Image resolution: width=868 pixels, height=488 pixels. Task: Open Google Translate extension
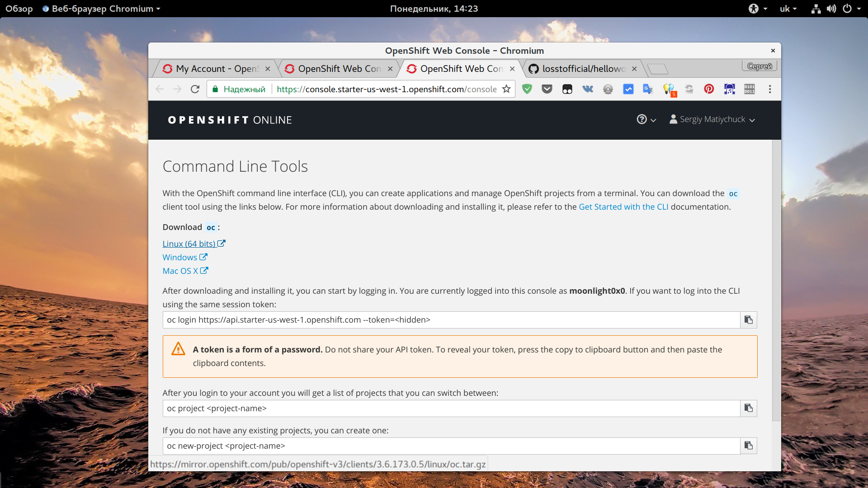648,89
